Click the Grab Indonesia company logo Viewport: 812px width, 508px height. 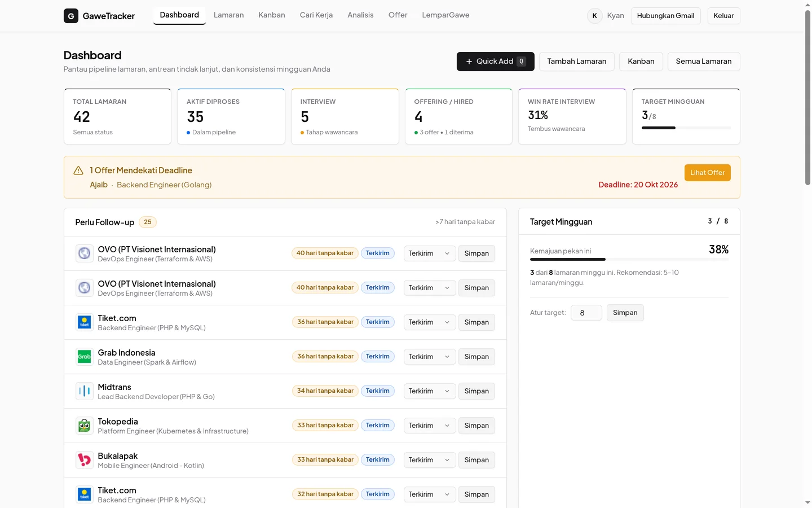click(x=85, y=357)
